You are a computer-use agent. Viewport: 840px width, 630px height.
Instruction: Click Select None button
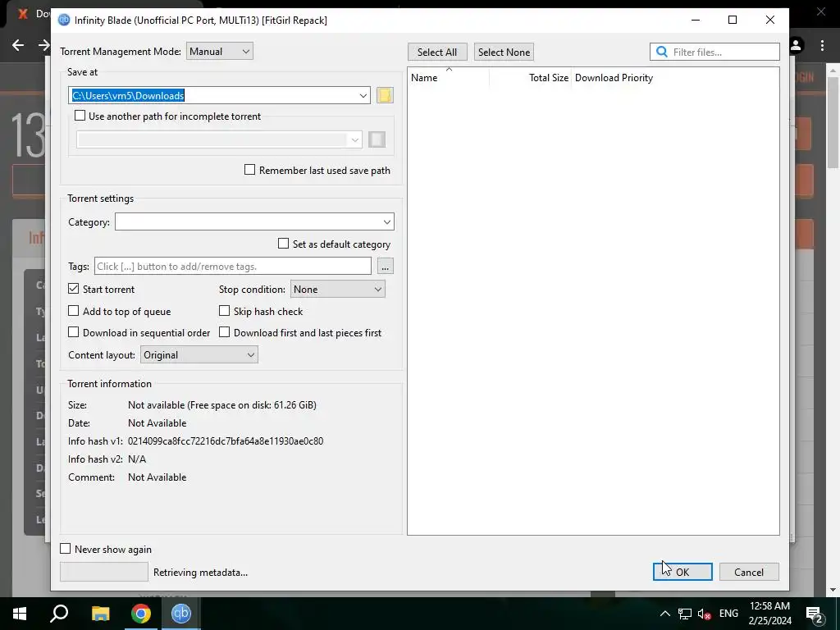tap(504, 52)
